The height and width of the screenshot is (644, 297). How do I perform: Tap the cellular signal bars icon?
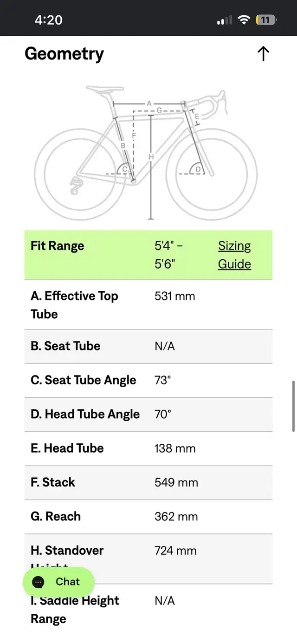click(224, 20)
